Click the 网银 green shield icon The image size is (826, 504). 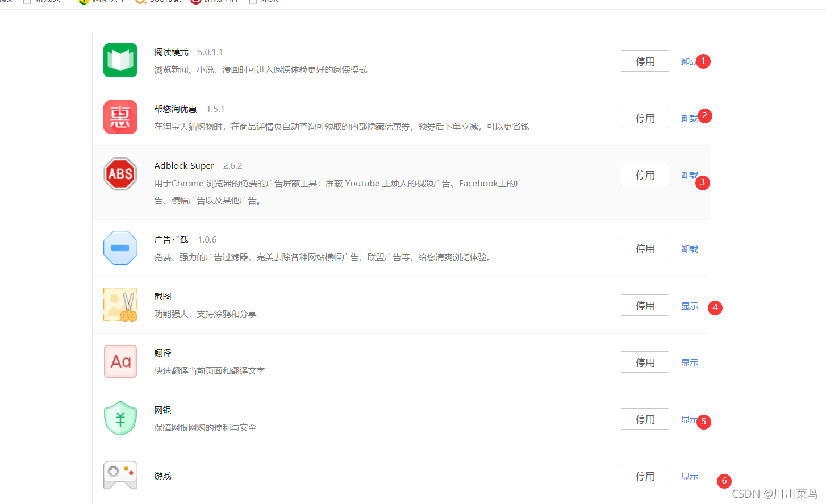tap(120, 418)
